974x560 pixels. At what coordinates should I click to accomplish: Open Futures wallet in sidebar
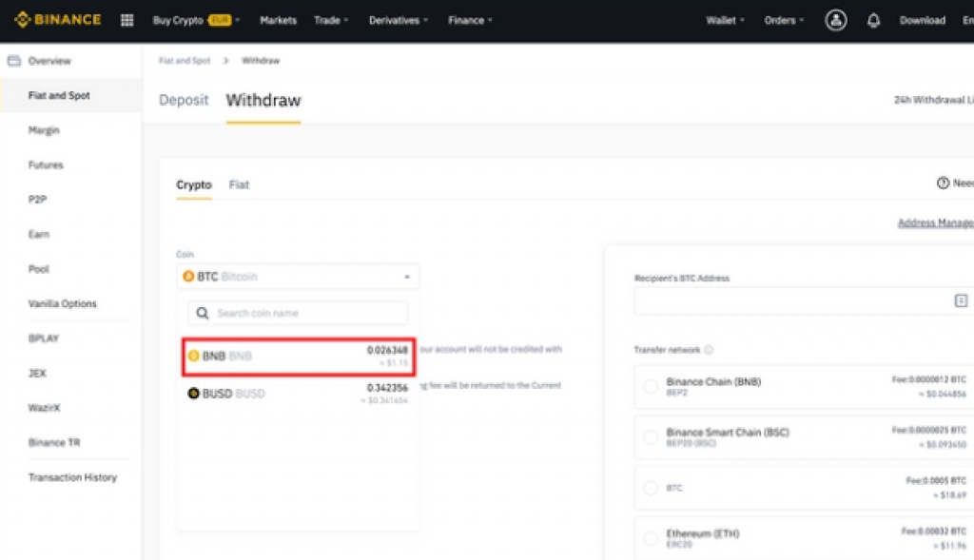46,165
